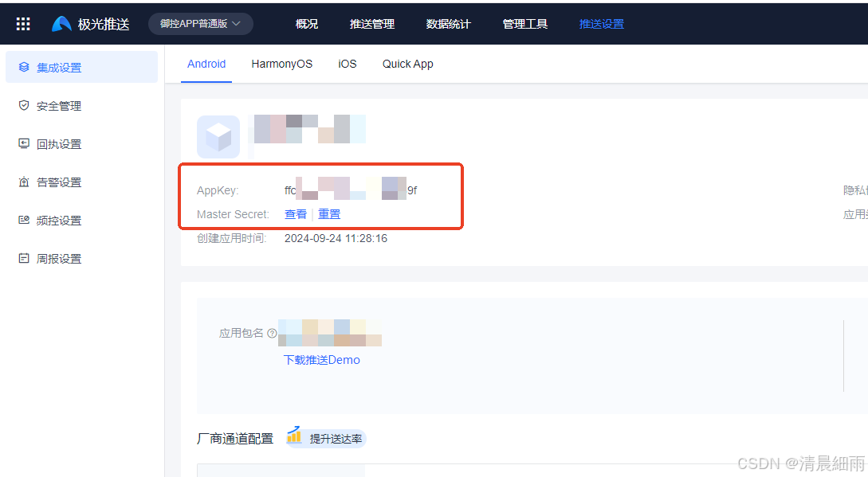Switch to the Android tab

(x=206, y=65)
